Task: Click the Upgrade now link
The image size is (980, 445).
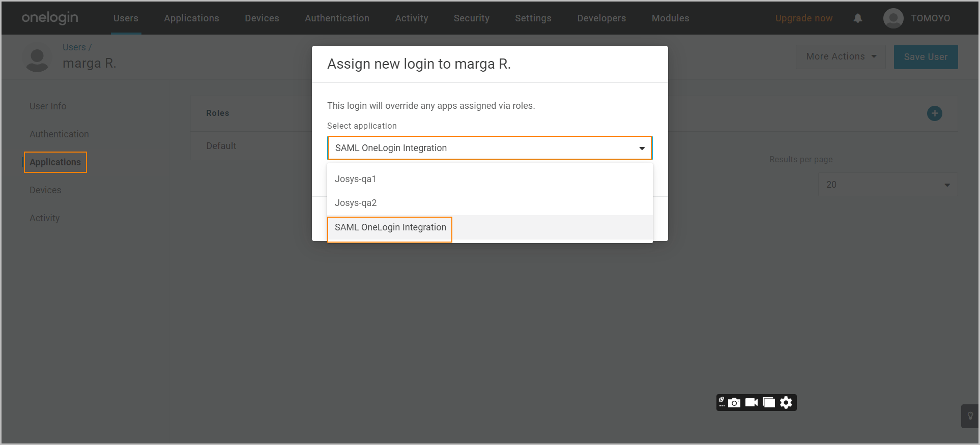Action: point(804,18)
